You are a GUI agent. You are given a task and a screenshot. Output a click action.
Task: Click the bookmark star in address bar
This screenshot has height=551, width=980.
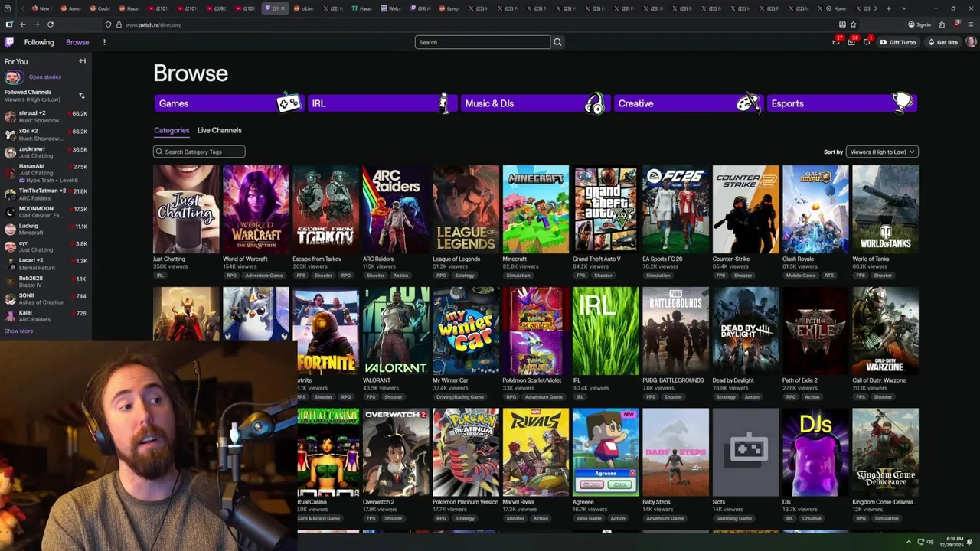pos(854,24)
